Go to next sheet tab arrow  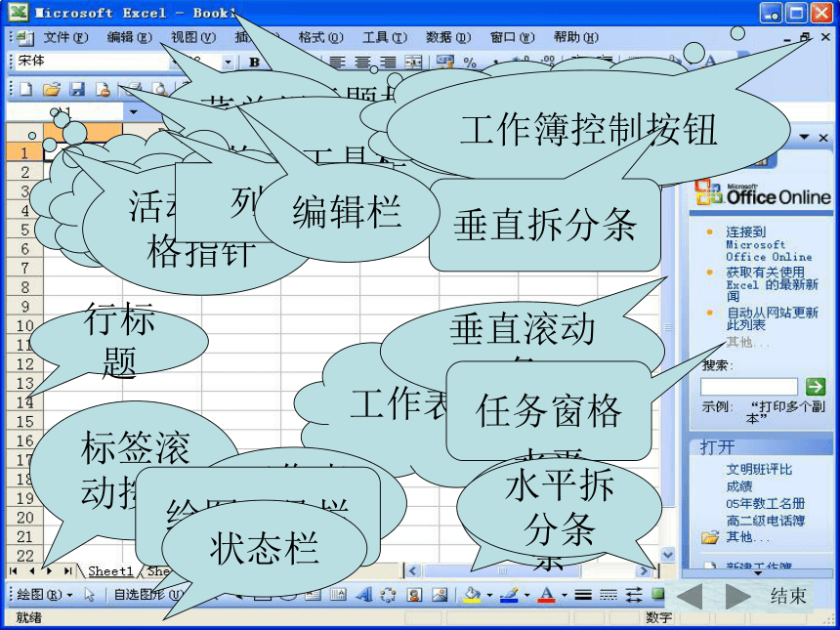point(49,571)
